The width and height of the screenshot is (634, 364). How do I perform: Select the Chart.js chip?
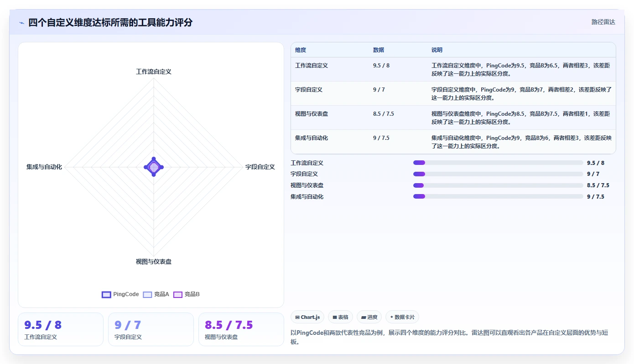pos(307,317)
